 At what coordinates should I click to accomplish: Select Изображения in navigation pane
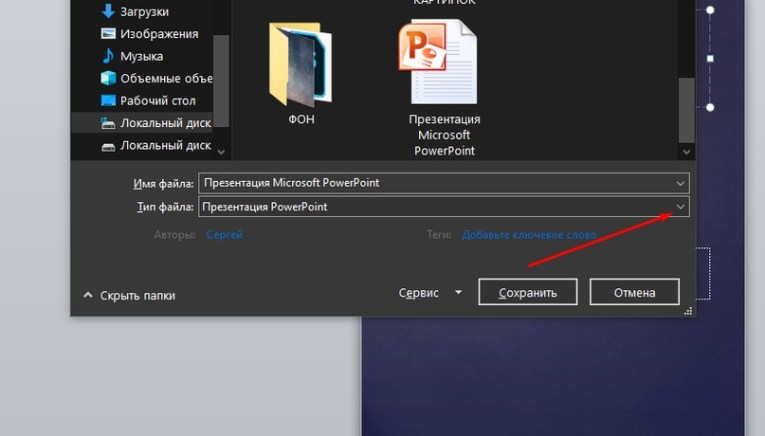click(159, 34)
